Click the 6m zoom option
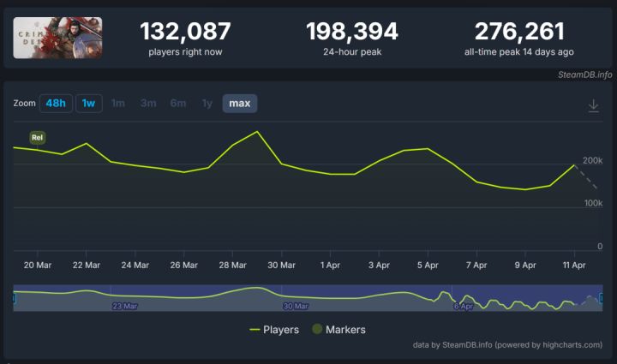 [x=178, y=104]
